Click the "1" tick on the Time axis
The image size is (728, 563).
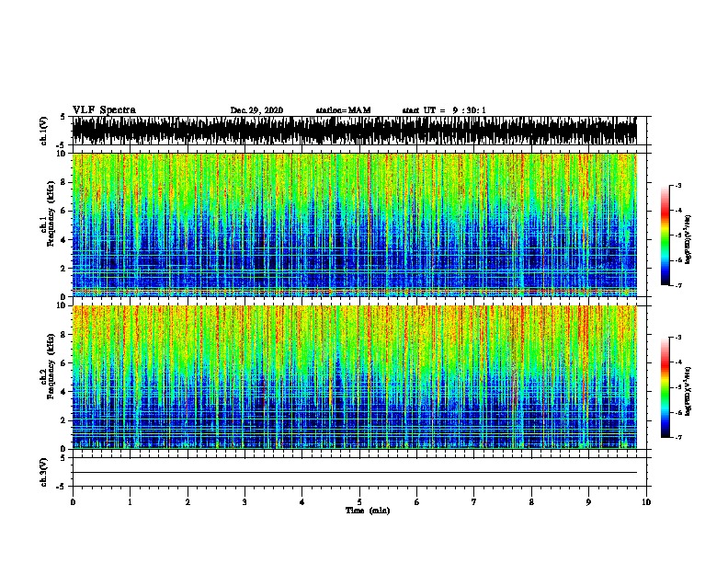[x=130, y=502]
